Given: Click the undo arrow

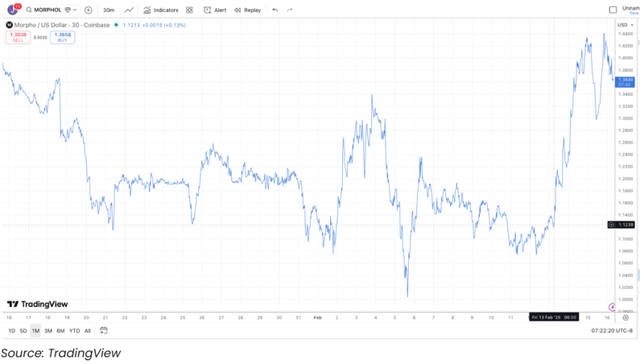Looking at the screenshot, I should [275, 10].
